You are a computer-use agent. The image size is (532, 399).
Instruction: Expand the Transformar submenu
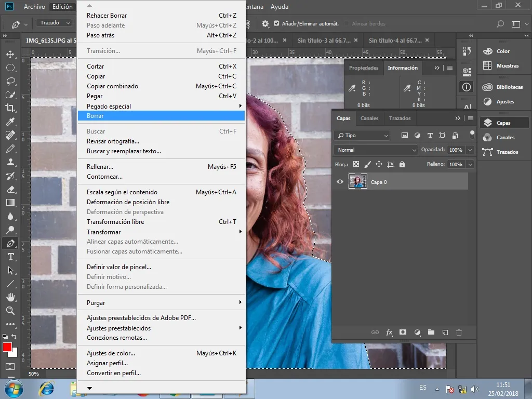pyautogui.click(x=161, y=232)
